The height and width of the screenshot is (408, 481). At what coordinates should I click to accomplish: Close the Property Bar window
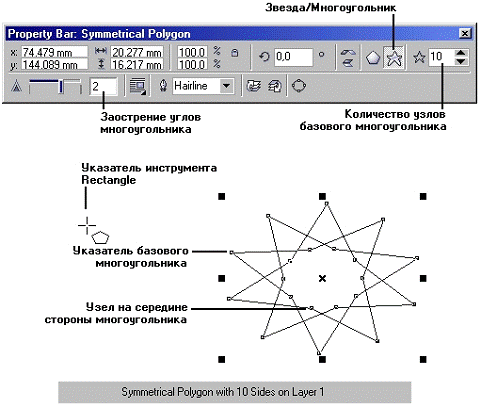[x=465, y=33]
